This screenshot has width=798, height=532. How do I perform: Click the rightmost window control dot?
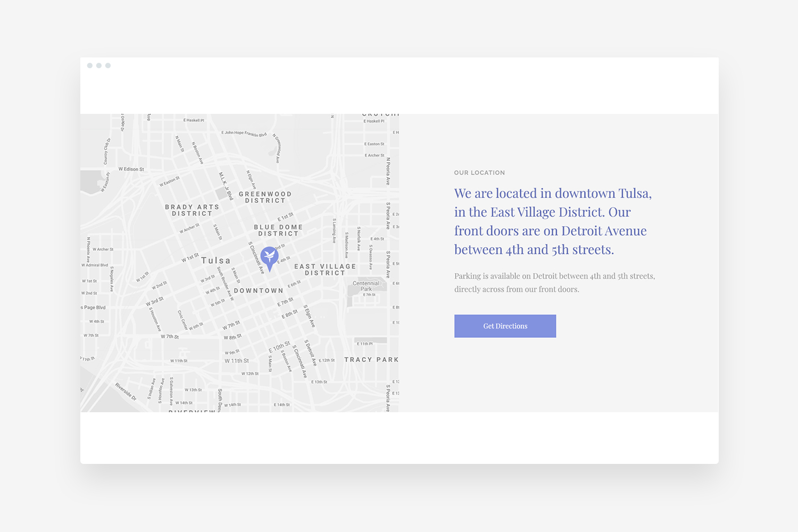(x=108, y=65)
